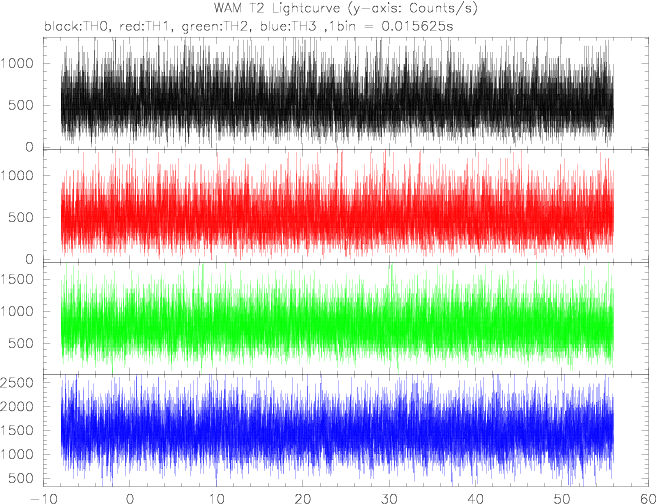
Task: Click the "1000" y-axis label of green TH2 panel
Action: 17,311
